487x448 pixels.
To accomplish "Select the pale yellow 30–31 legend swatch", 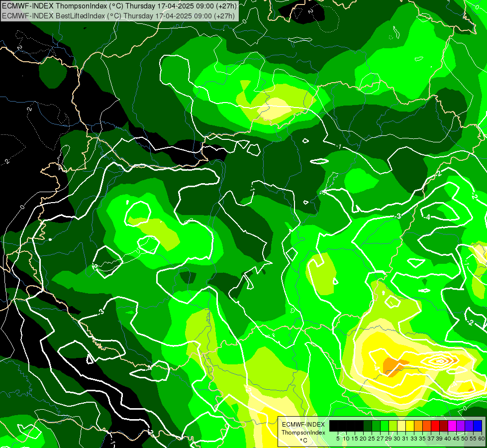I will 401,426.
